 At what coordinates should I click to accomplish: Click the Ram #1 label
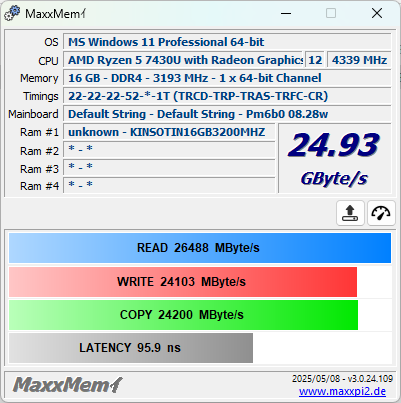pyautogui.click(x=39, y=132)
